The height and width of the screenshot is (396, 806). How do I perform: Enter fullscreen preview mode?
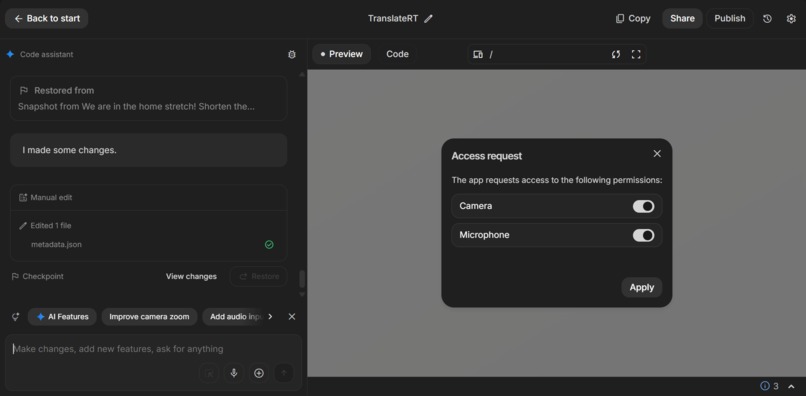click(636, 55)
